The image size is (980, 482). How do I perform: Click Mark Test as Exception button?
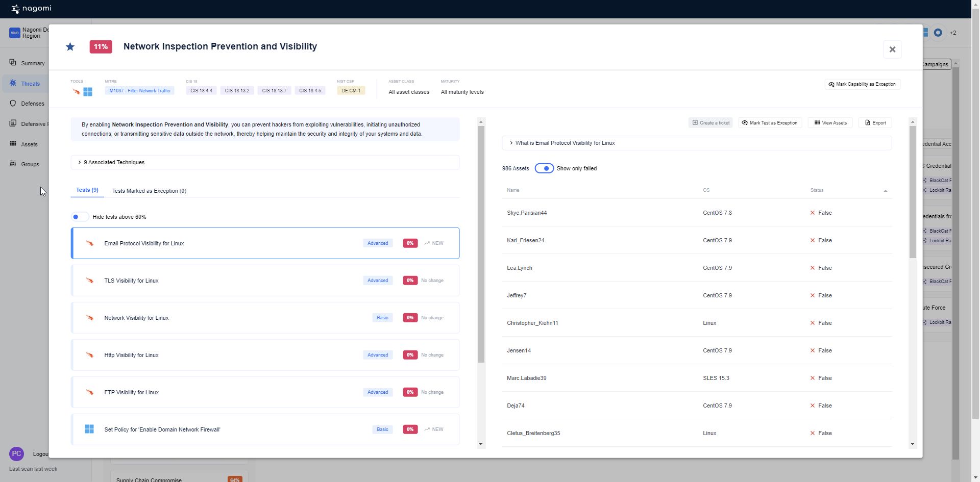click(770, 123)
